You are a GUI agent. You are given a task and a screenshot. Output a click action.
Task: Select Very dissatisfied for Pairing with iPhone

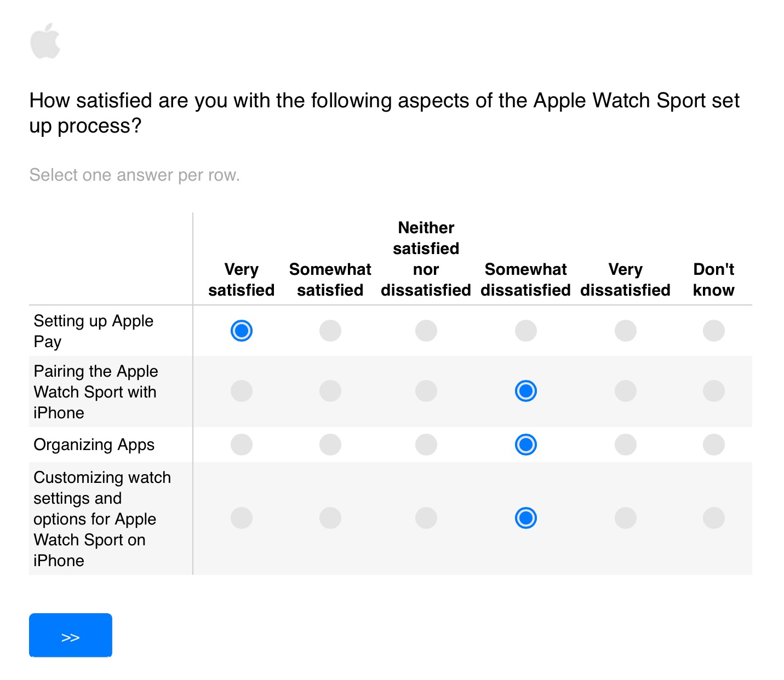pos(626,391)
